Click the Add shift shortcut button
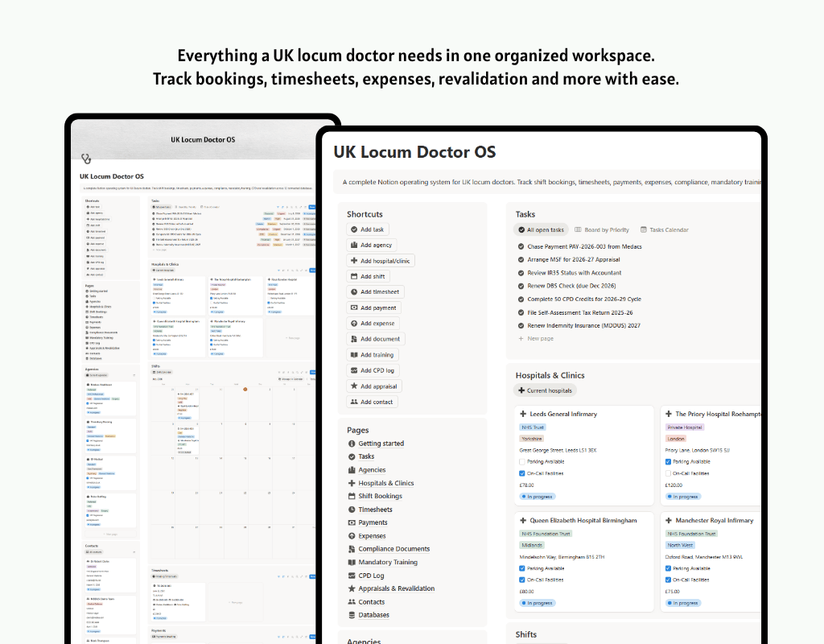Image resolution: width=824 pixels, height=644 pixels. tap(368, 277)
